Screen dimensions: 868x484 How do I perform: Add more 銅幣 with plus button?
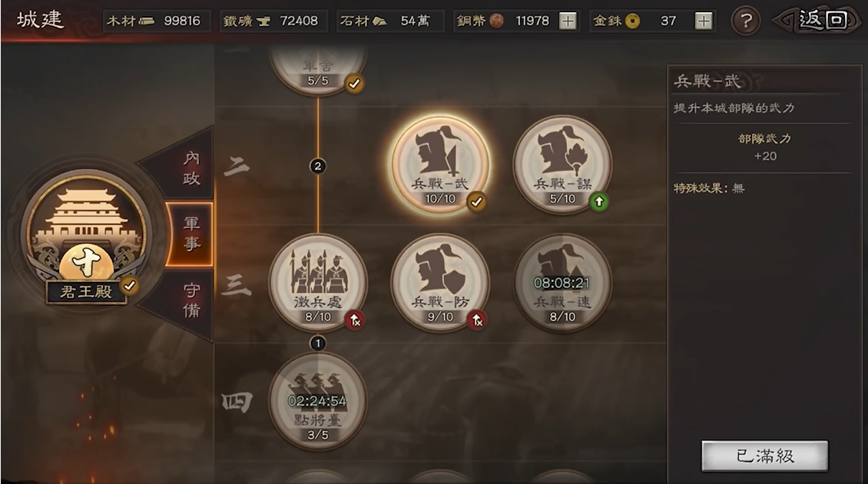[x=568, y=21]
